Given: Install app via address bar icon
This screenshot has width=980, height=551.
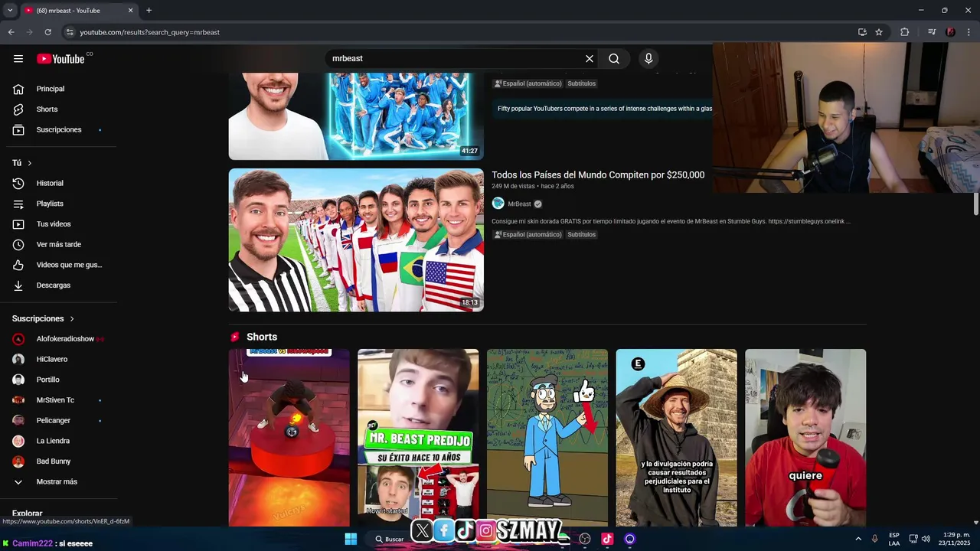Looking at the screenshot, I should tap(862, 32).
